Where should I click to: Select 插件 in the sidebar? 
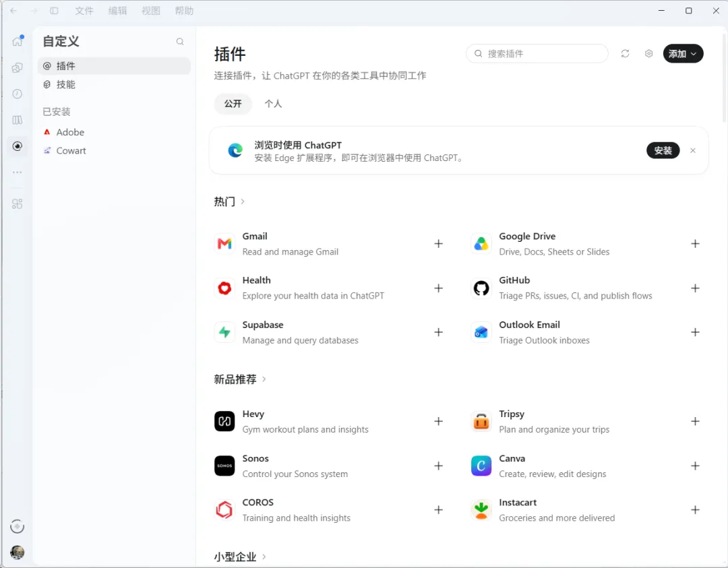[x=114, y=66]
